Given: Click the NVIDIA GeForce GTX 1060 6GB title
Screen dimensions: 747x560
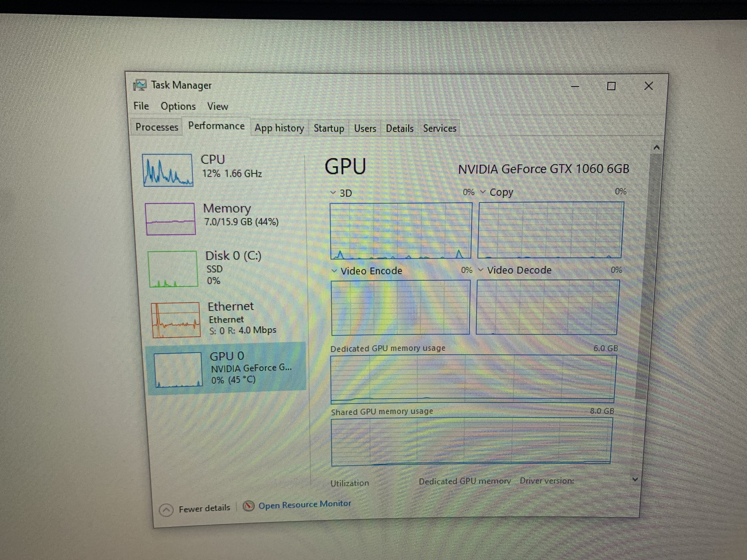Looking at the screenshot, I should [x=543, y=169].
